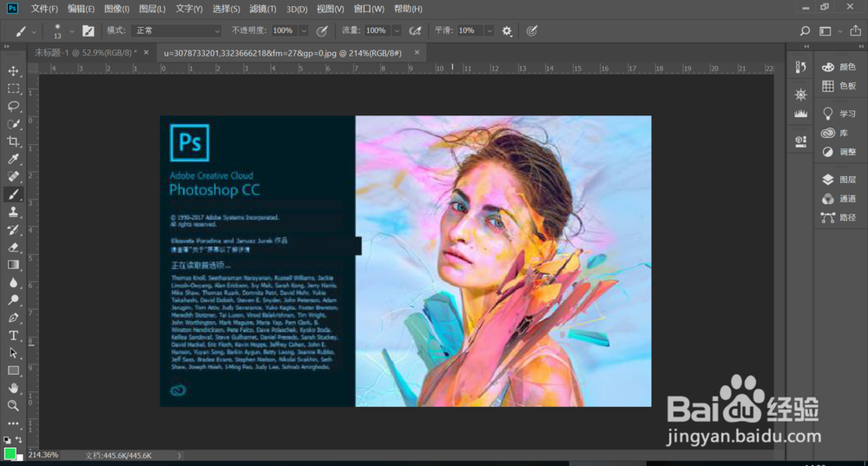868x466 pixels.
Task: Open the 调整 adjustments panel
Action: point(839,152)
